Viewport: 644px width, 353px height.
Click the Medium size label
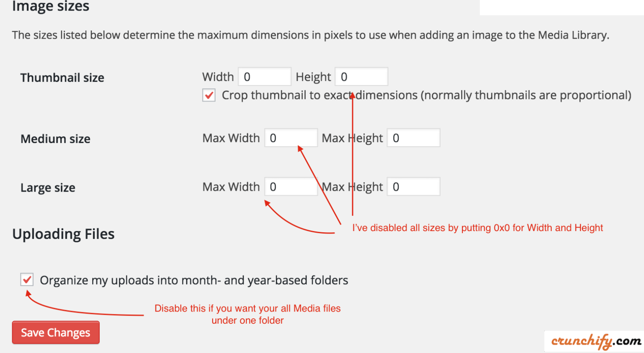pyautogui.click(x=55, y=139)
